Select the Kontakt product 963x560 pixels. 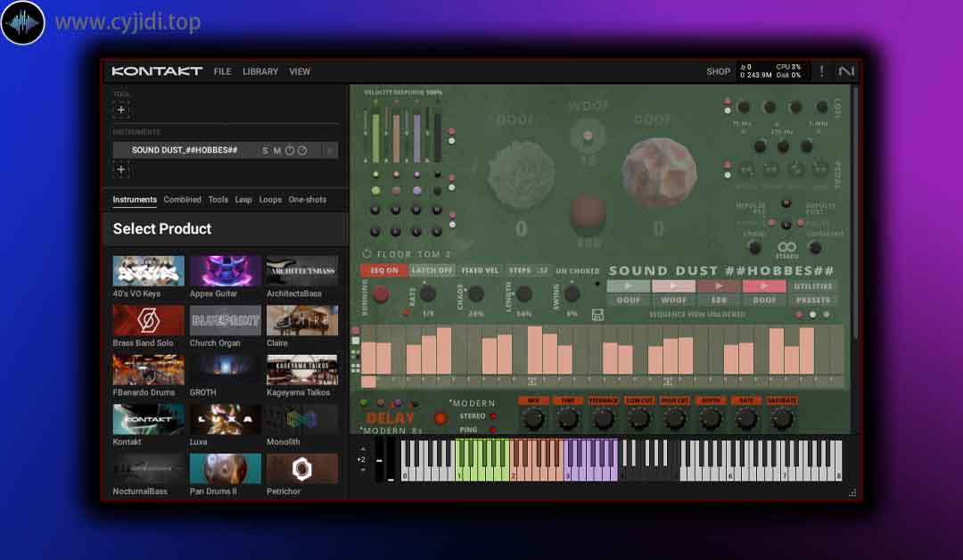(148, 425)
